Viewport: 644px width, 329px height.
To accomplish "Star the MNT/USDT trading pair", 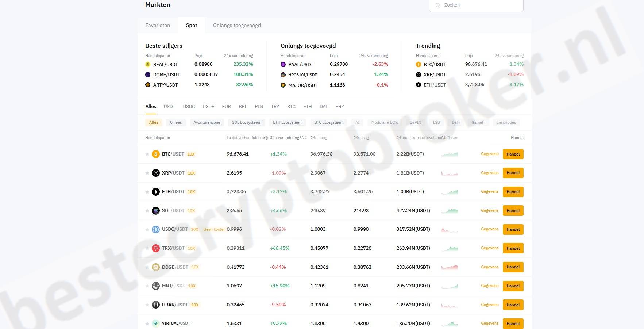I will click(x=147, y=286).
